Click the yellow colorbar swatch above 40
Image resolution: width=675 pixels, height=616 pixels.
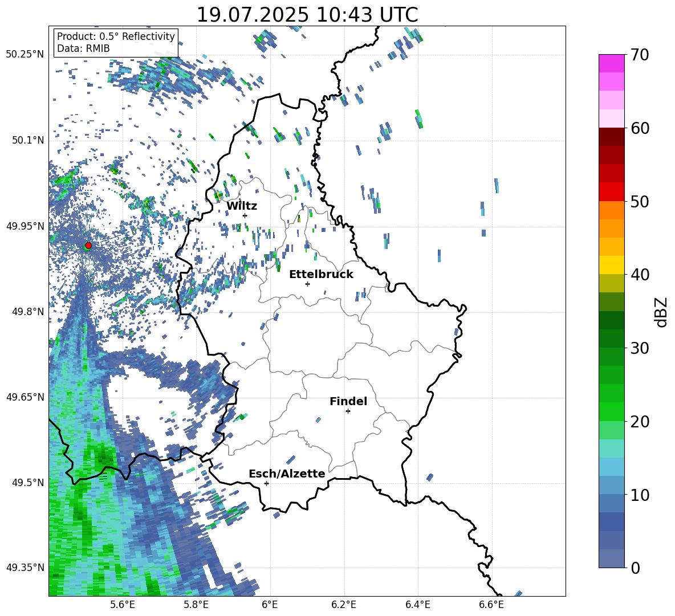click(x=611, y=265)
